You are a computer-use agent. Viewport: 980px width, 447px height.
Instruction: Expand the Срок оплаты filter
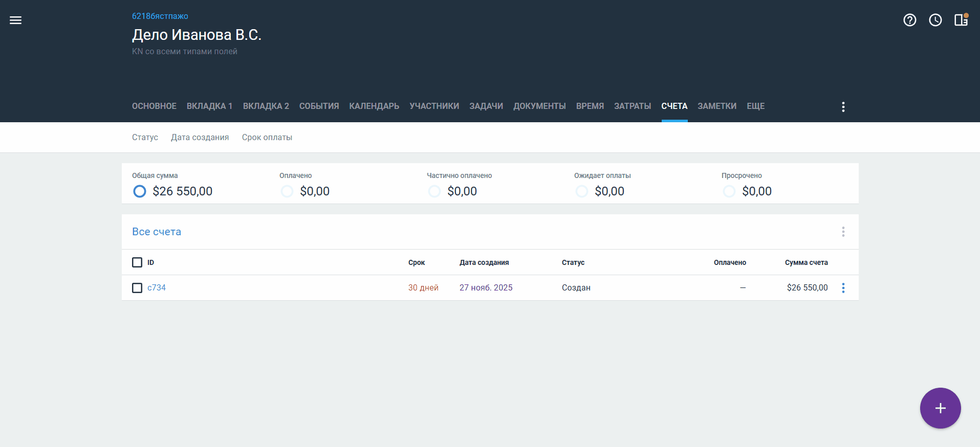coord(267,137)
